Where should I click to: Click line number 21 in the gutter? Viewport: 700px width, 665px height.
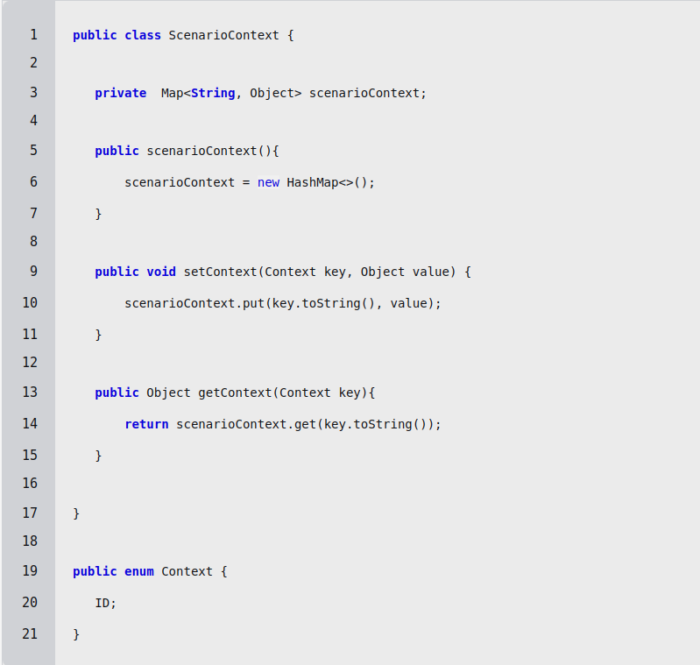coord(29,634)
